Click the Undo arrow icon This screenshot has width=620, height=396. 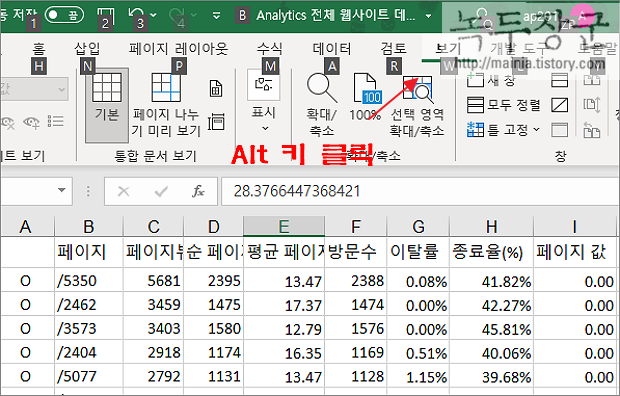(137, 15)
